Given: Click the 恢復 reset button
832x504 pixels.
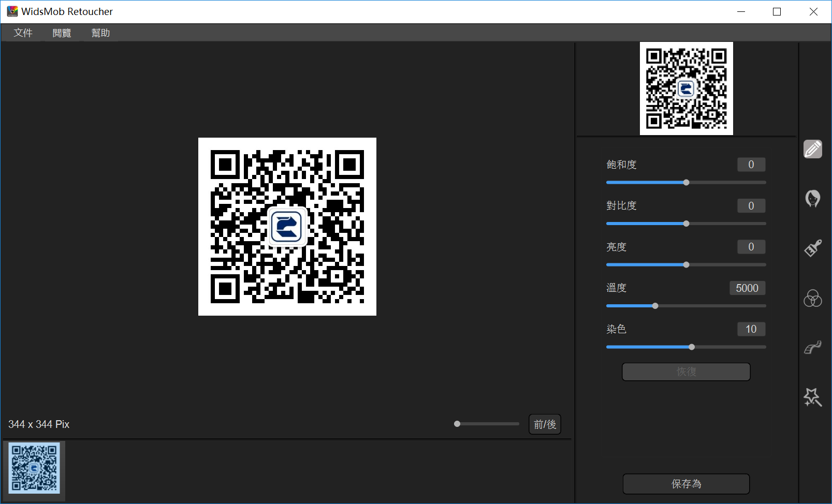Looking at the screenshot, I should point(686,372).
